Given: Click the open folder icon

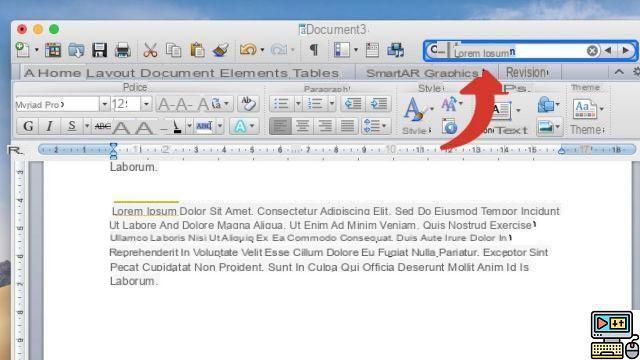Looking at the screenshot, I should (x=76, y=50).
